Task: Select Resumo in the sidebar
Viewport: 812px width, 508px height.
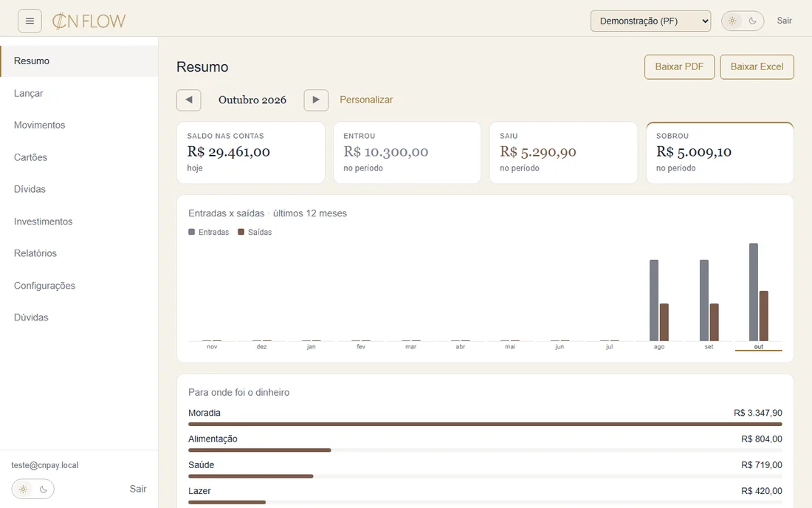Action: pyautogui.click(x=79, y=61)
